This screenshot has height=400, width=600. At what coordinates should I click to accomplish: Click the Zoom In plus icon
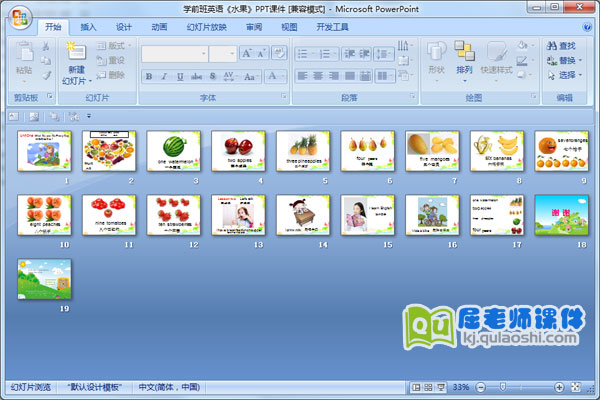click(x=559, y=387)
